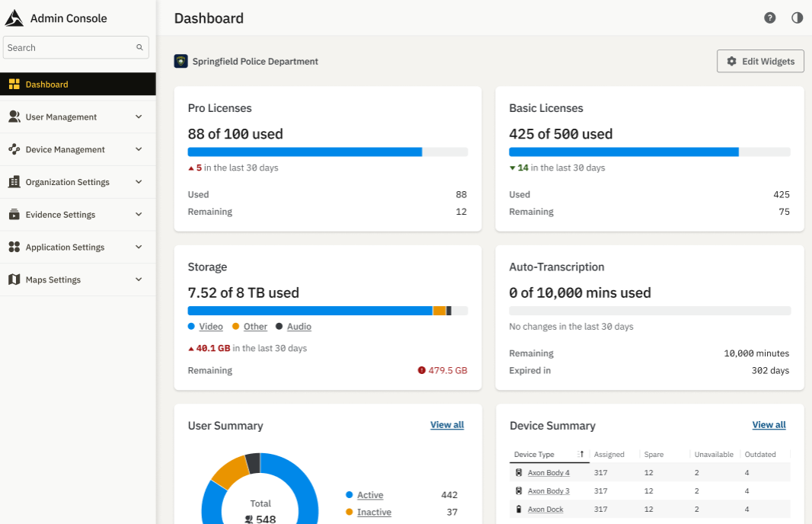Toggle the Video legend in Storage chart

pyautogui.click(x=205, y=326)
